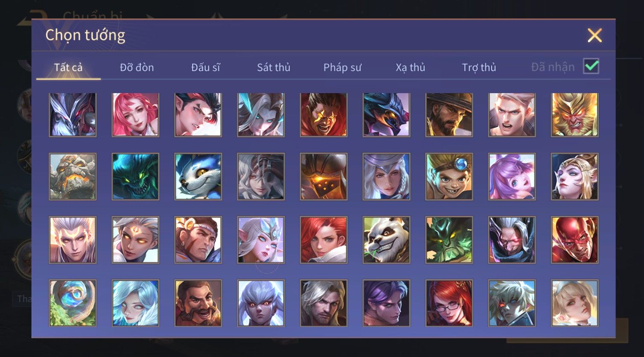Choose the cowboy with hat and beard
This screenshot has width=644, height=357.
[x=449, y=115]
